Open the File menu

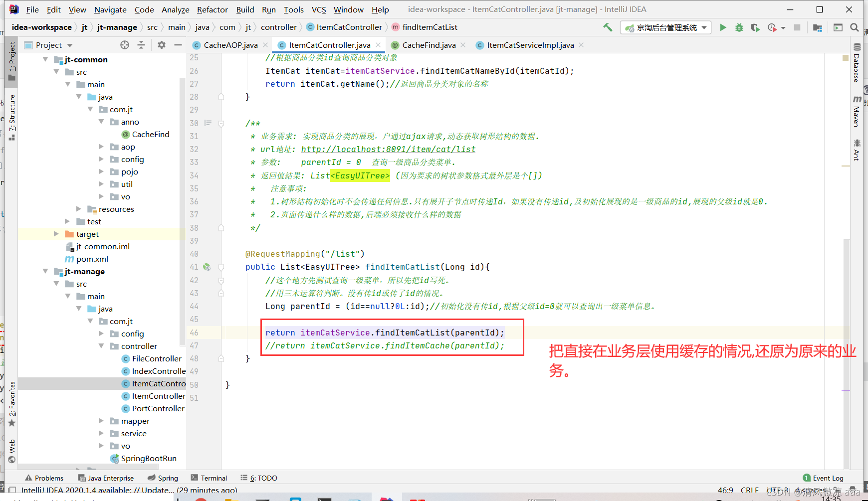[32, 9]
